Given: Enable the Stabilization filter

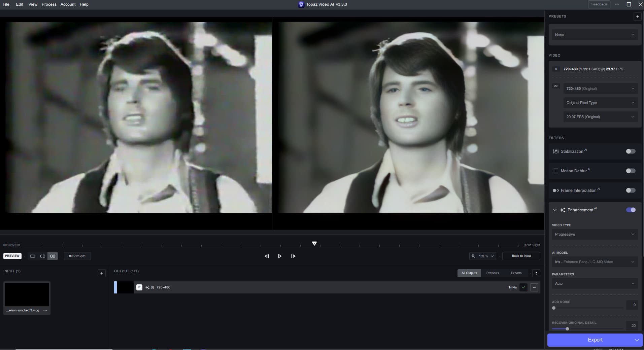Looking at the screenshot, I should (630, 151).
